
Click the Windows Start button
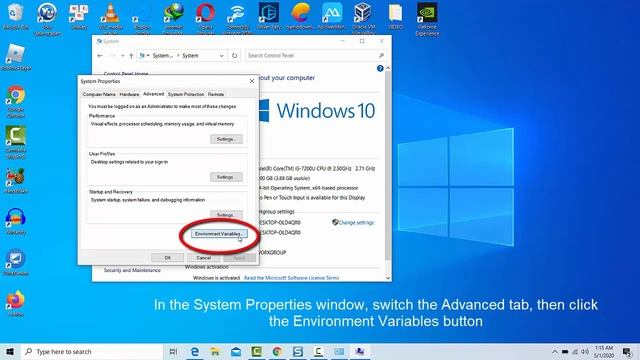pos(10,351)
